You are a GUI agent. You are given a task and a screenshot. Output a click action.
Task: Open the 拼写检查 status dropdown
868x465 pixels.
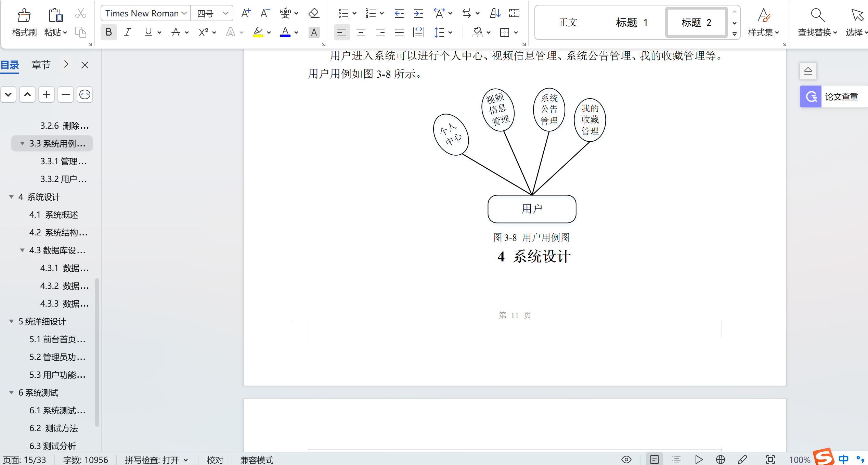[x=186, y=460]
